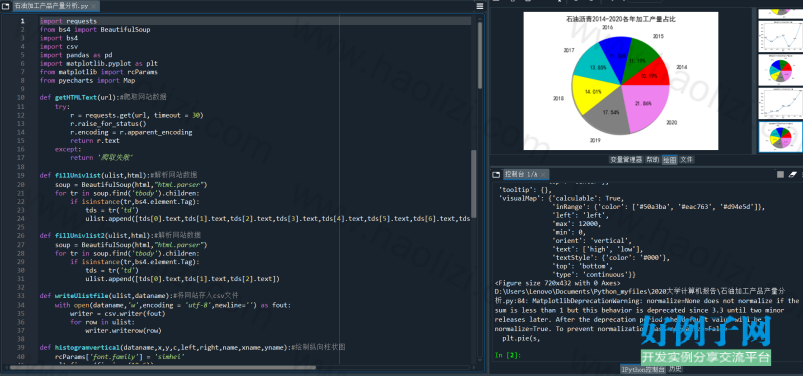Click line number 19 in the gutter
The image size is (804, 376).
[21, 175]
